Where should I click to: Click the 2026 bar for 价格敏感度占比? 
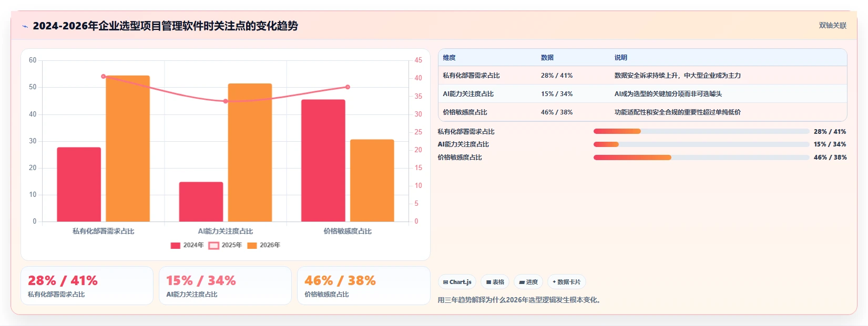(372, 181)
